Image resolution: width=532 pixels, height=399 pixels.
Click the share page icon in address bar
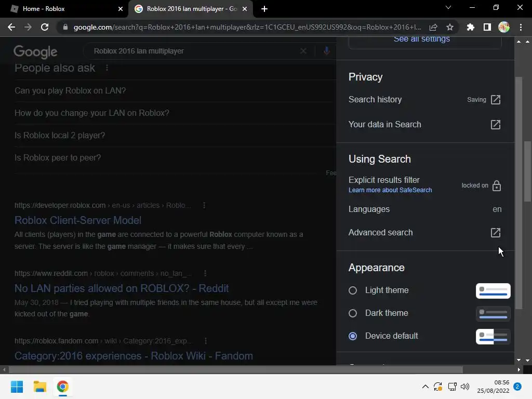(x=433, y=27)
